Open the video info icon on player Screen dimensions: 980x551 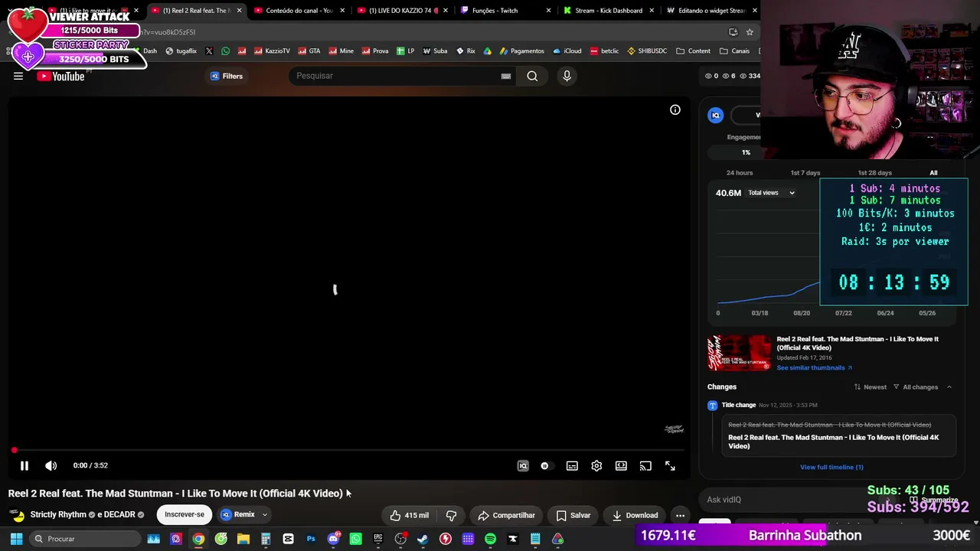[675, 110]
